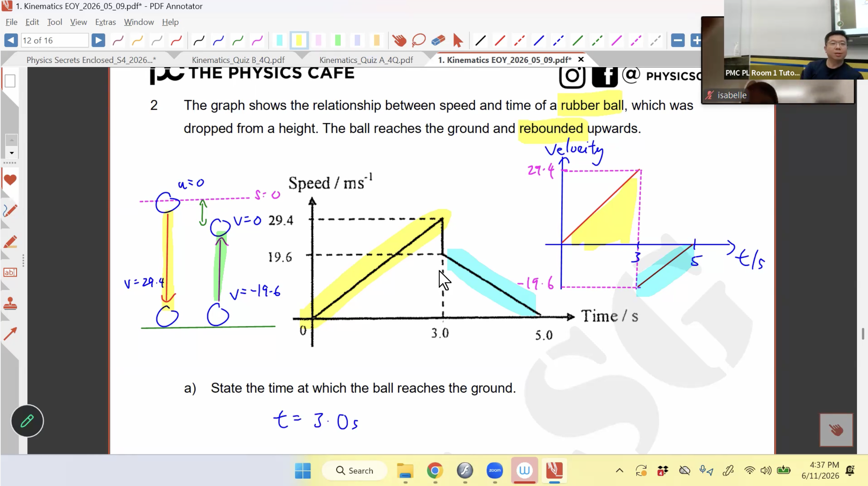Open Google Chrome from the taskbar
The image size is (868, 486).
pyautogui.click(x=435, y=470)
